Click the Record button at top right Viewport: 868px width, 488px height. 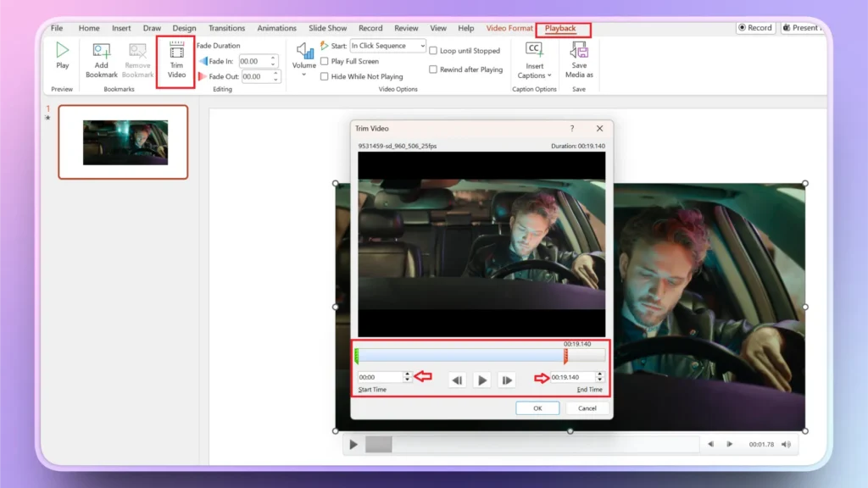pos(755,28)
